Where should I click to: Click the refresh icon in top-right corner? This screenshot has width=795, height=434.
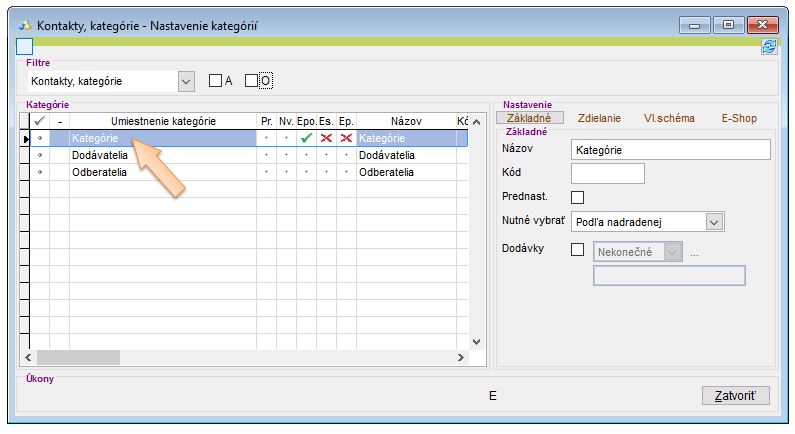[x=769, y=46]
